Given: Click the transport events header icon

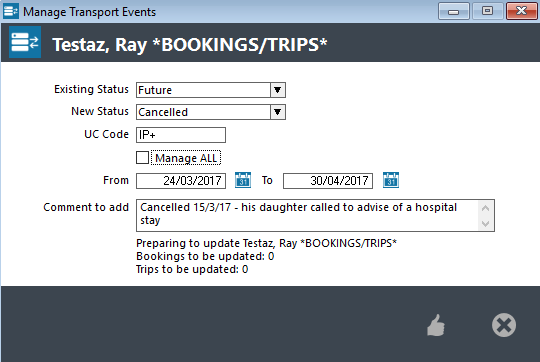Looking at the screenshot, I should click(x=25, y=42).
